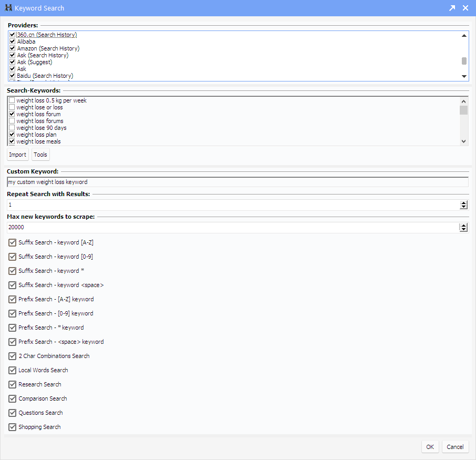Disable Suffix Search - keyword [A-Z]
The image size is (476, 460).
pos(13,243)
